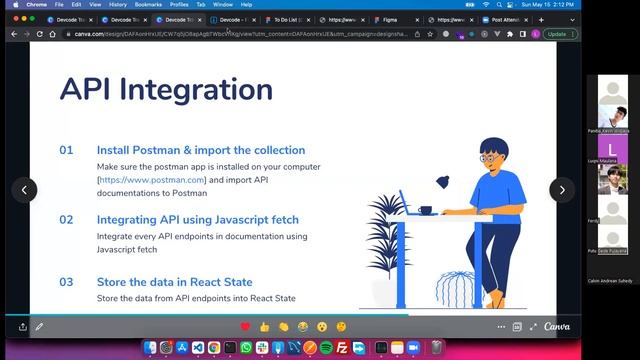Open Finder from the Dock
640x360 pixels.
150,347
